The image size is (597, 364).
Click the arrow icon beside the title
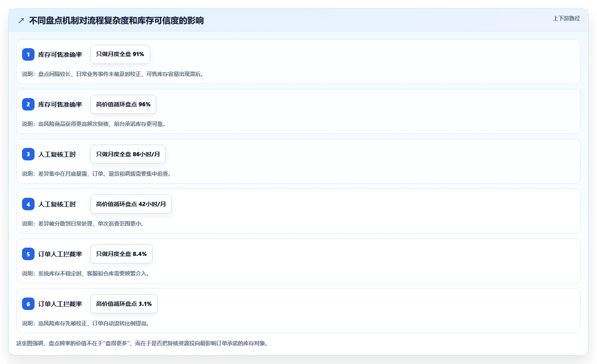(21, 21)
